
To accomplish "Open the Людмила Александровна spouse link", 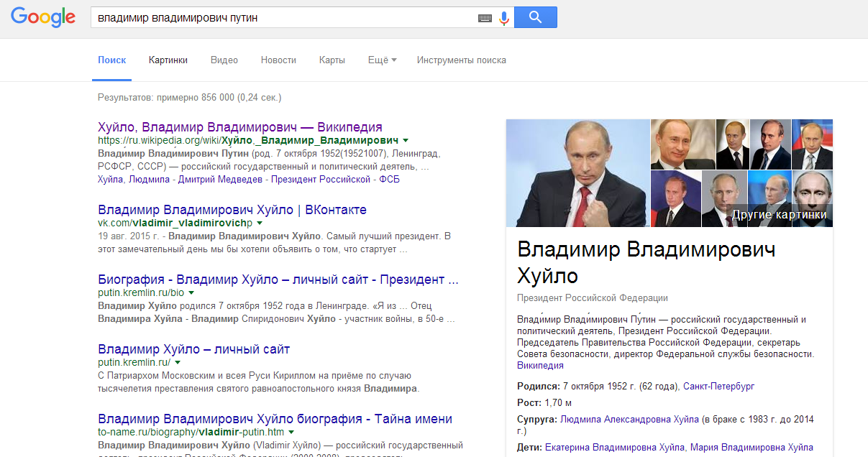I will (629, 419).
